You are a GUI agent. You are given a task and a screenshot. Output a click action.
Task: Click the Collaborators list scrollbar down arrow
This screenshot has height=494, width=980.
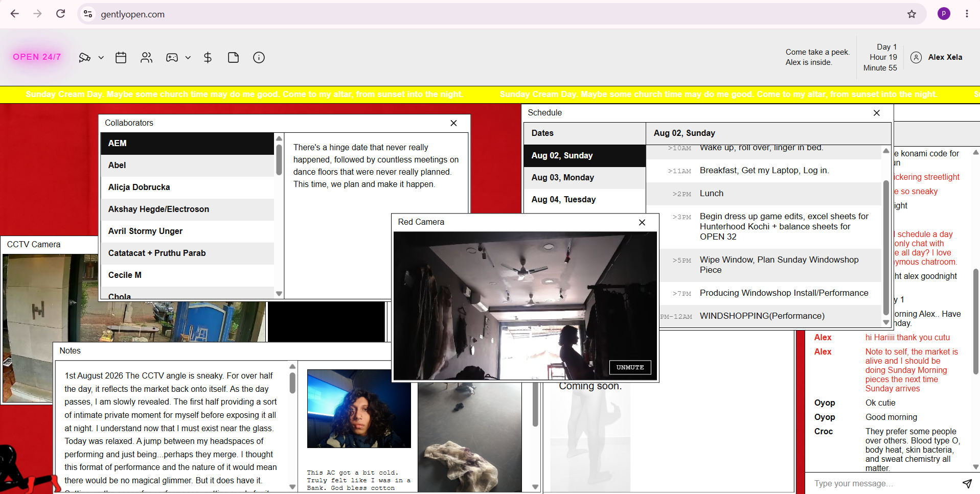[x=279, y=294]
